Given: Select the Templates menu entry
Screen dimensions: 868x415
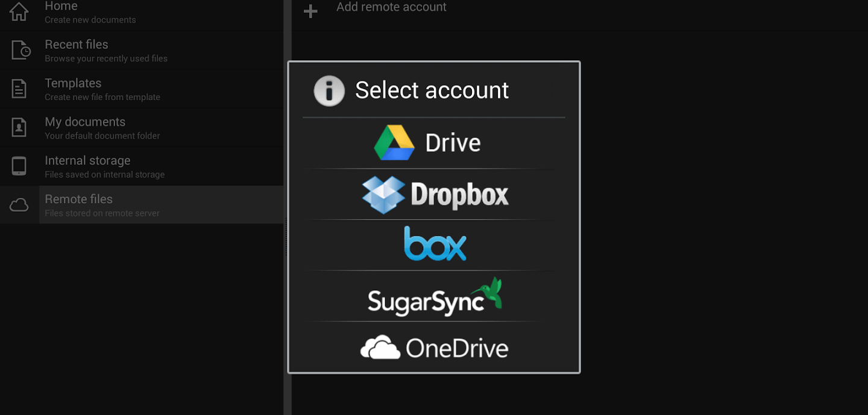Looking at the screenshot, I should pyautogui.click(x=142, y=89).
